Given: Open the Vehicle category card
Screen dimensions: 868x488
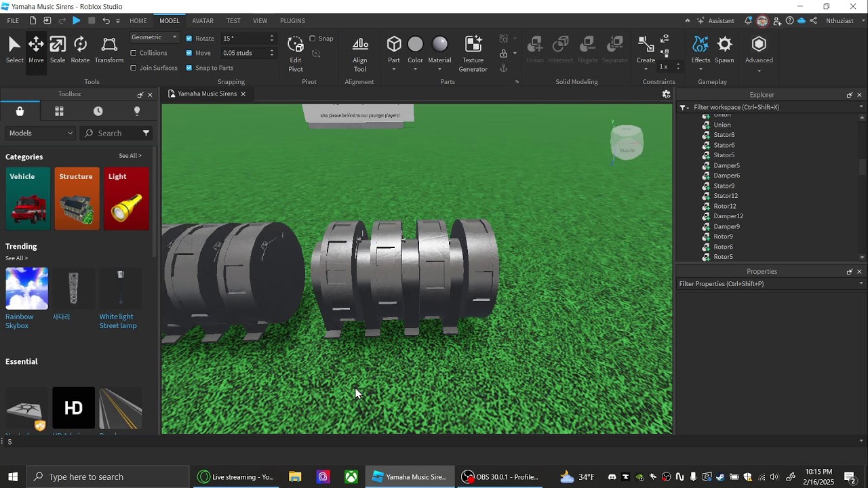Looking at the screenshot, I should [x=28, y=199].
